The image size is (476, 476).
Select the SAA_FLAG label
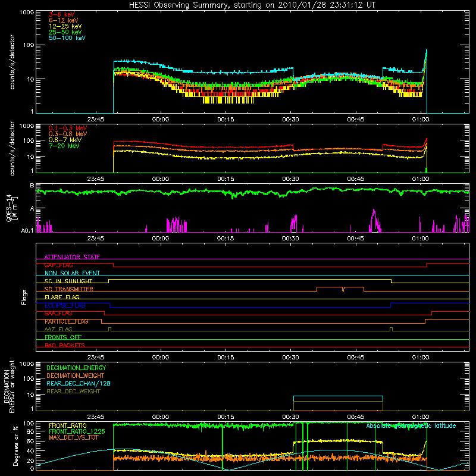pyautogui.click(x=58, y=314)
